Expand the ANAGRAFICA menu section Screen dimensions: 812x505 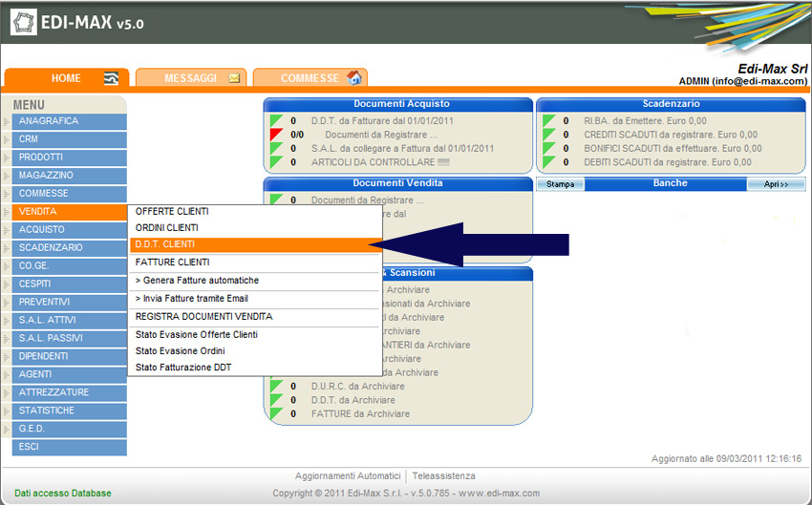[x=69, y=121]
